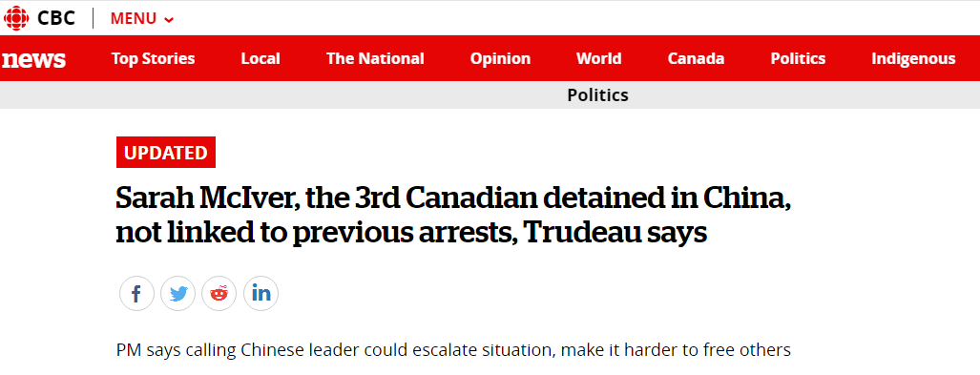The width and height of the screenshot is (980, 375).
Task: Open the Top Stories section
Action: point(153,59)
